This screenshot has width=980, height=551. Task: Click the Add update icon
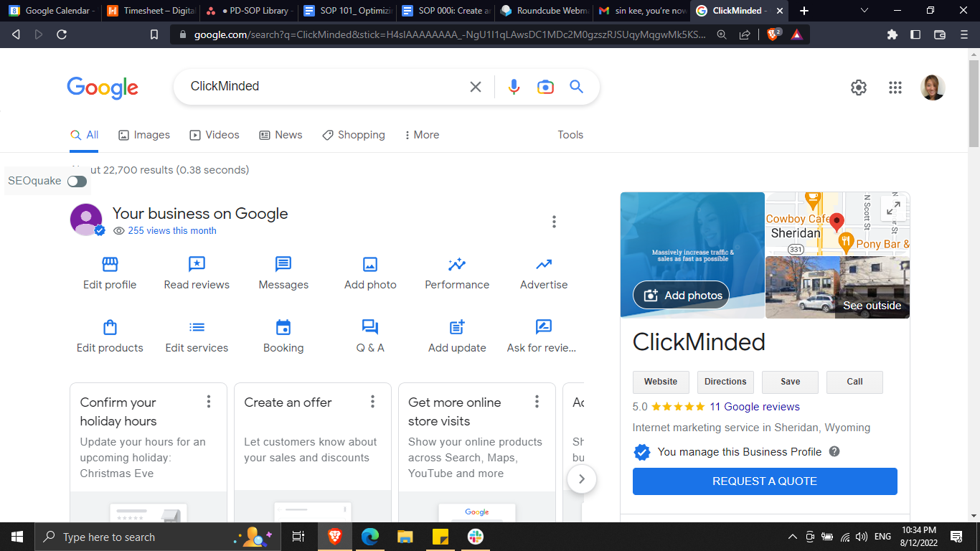(x=457, y=328)
